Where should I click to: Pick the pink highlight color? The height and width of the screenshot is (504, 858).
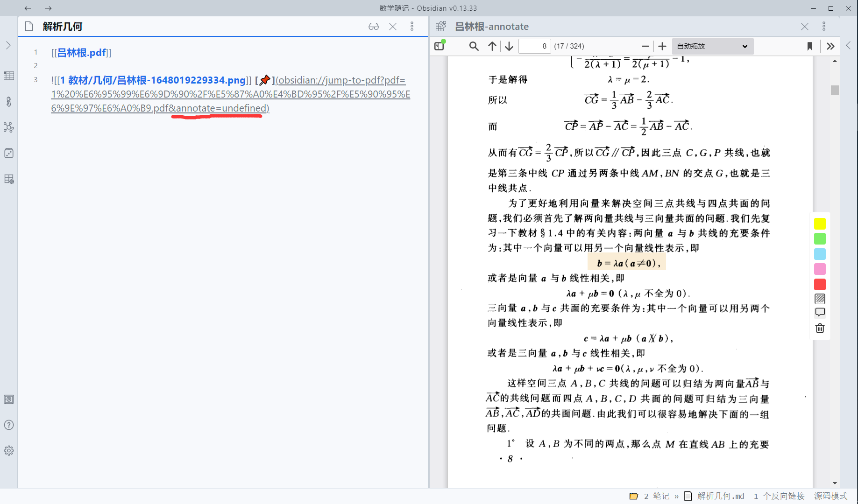click(820, 269)
